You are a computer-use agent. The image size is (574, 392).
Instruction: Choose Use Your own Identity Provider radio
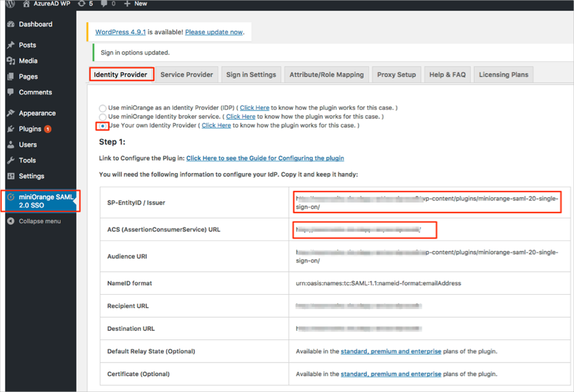click(103, 126)
